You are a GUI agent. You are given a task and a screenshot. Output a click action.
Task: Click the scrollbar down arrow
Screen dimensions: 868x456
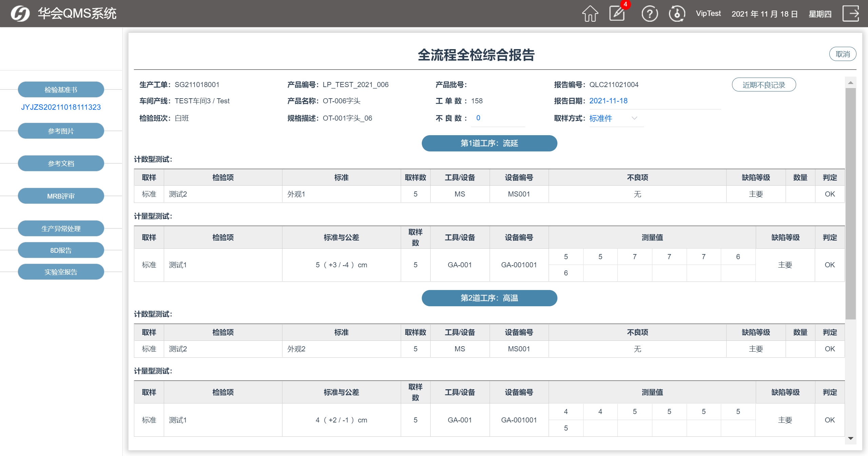(x=850, y=438)
